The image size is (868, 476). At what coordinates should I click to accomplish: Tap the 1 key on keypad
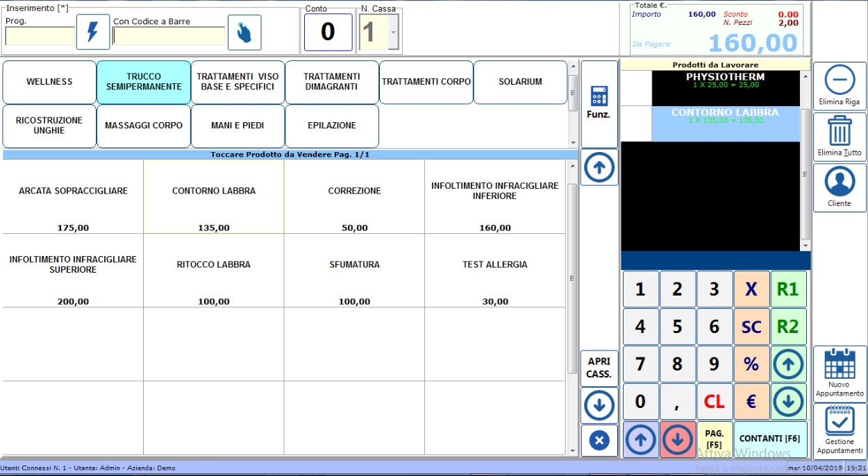click(x=641, y=289)
